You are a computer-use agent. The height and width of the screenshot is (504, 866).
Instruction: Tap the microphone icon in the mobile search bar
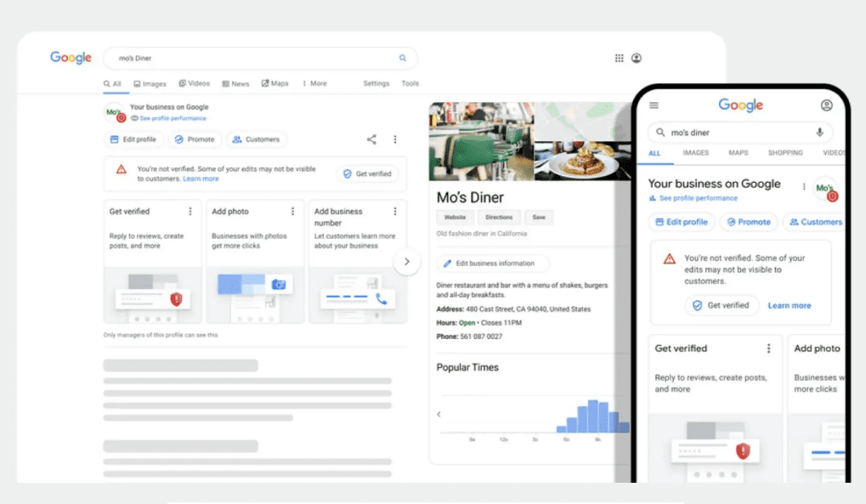[818, 132]
